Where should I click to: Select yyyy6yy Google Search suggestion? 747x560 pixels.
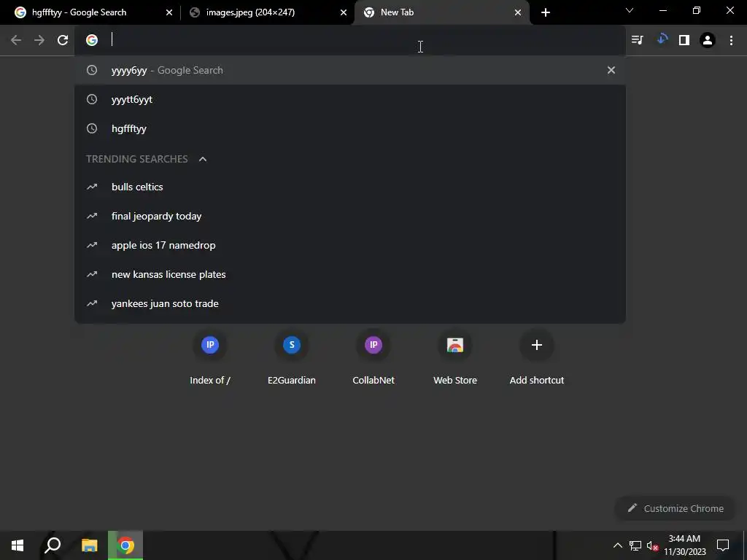pyautogui.click(x=349, y=70)
